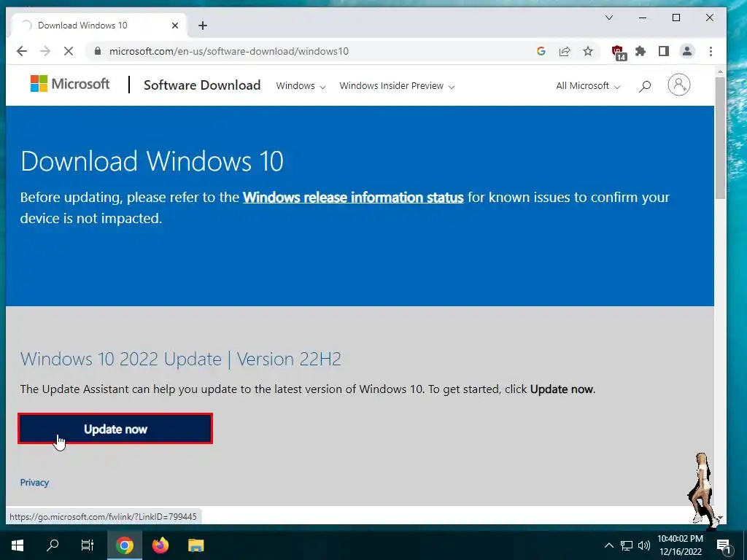Launch Firefox from the taskbar
The height and width of the screenshot is (560, 747).
[160, 545]
